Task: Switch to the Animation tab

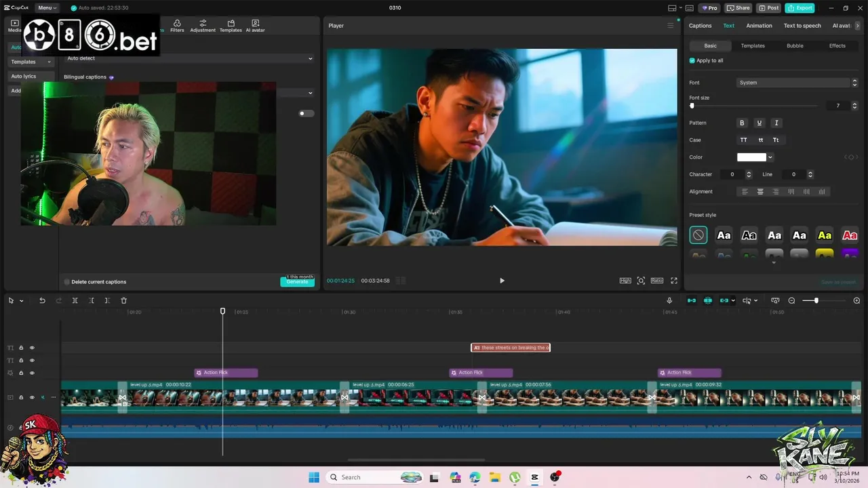Action: pyautogui.click(x=759, y=26)
